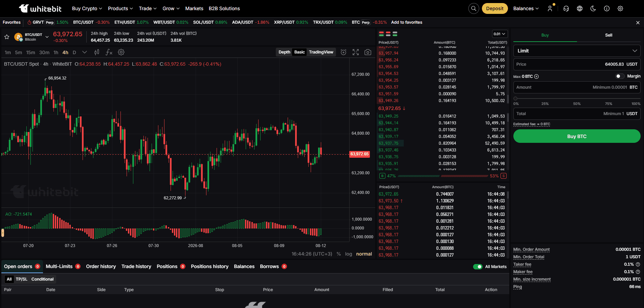Image resolution: width=644 pixels, height=308 pixels.
Task: Switch to Order history tab
Action: [x=101, y=266]
